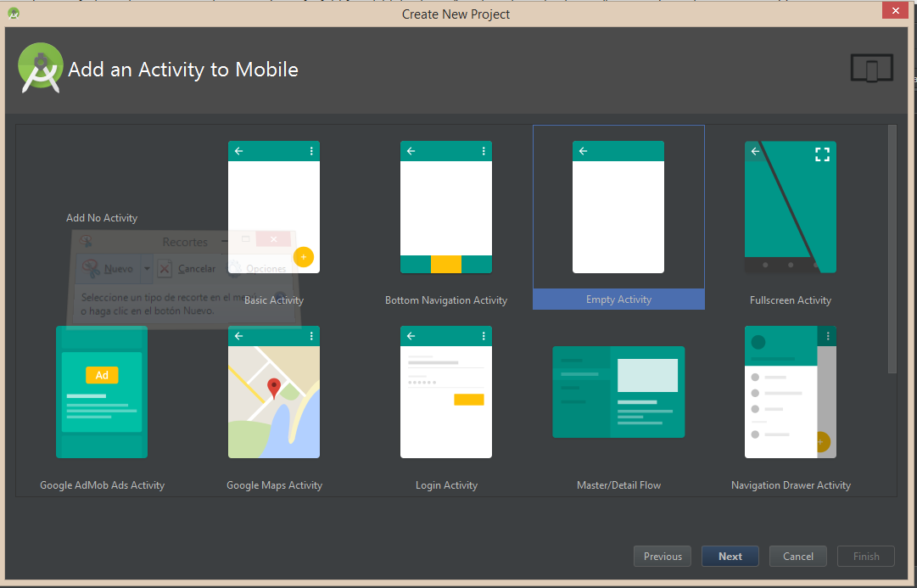The image size is (917, 588).
Task: Select the Fullscreen Activity template
Action: click(790, 207)
